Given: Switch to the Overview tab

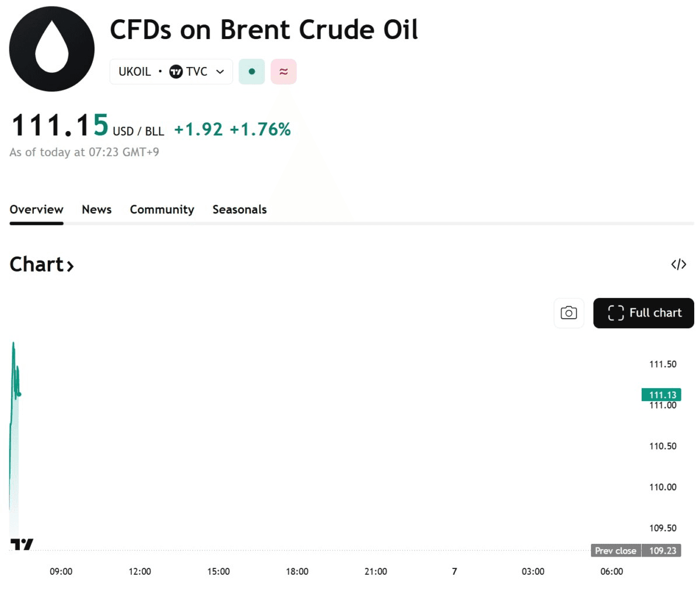Looking at the screenshot, I should (36, 210).
